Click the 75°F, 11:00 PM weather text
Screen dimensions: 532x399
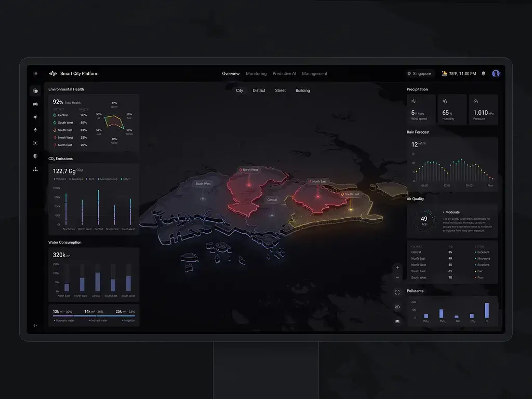click(x=462, y=74)
